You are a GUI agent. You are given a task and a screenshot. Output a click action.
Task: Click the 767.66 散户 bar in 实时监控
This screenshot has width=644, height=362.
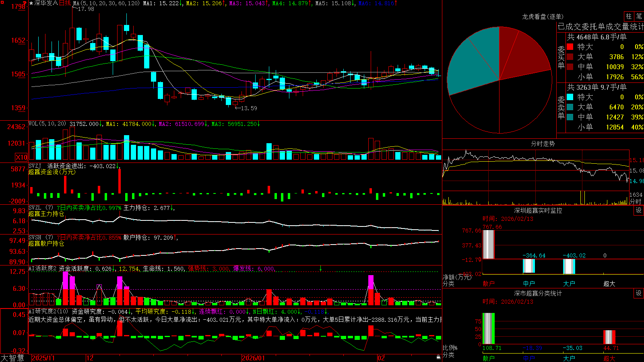point(489,245)
